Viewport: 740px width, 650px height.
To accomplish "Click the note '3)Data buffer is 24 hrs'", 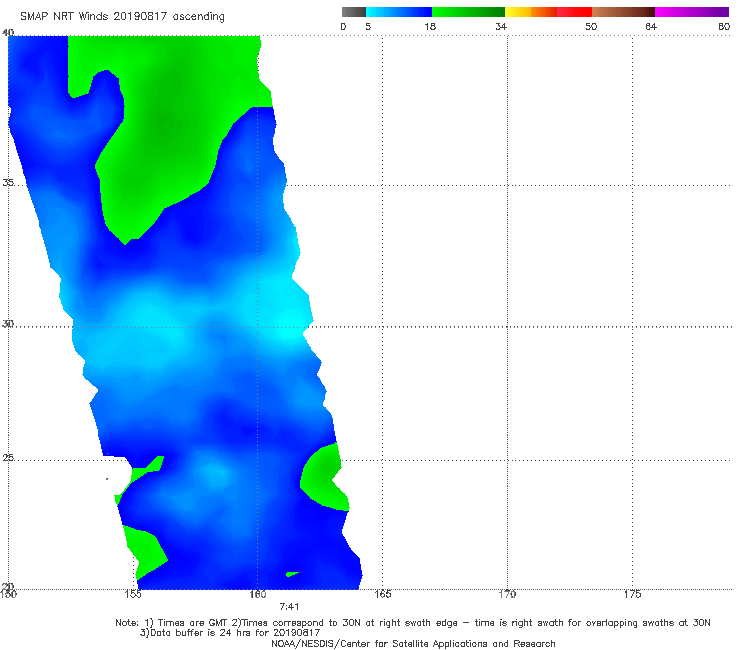I will pyautogui.click(x=230, y=633).
